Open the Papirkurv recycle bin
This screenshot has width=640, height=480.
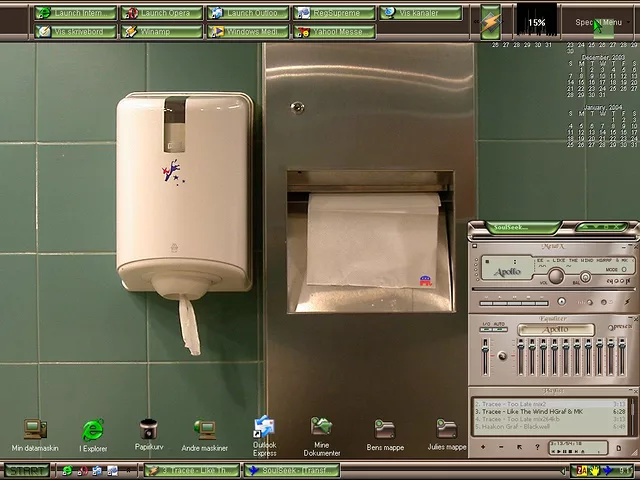pos(149,431)
